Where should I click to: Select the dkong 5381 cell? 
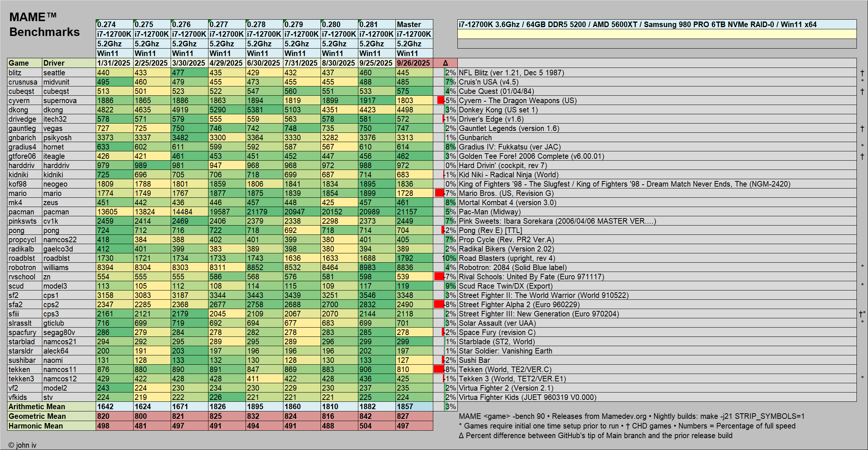[x=264, y=110]
